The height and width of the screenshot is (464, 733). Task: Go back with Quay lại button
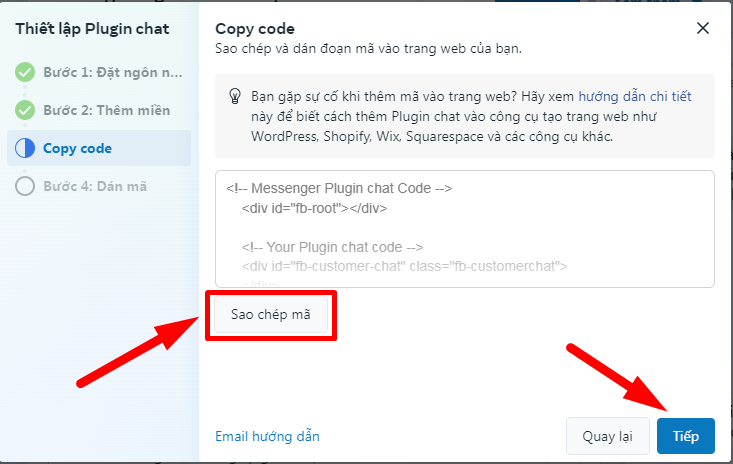(x=607, y=436)
